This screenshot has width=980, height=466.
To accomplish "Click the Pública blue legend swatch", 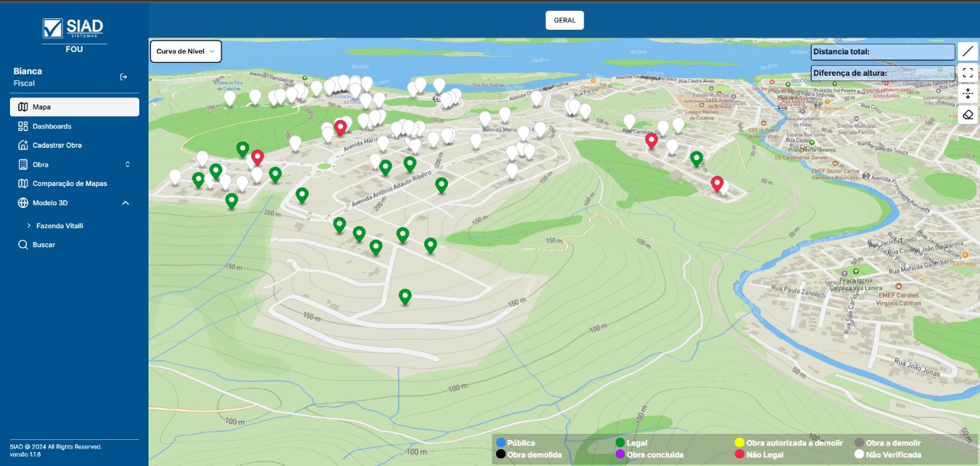I will pos(501,442).
